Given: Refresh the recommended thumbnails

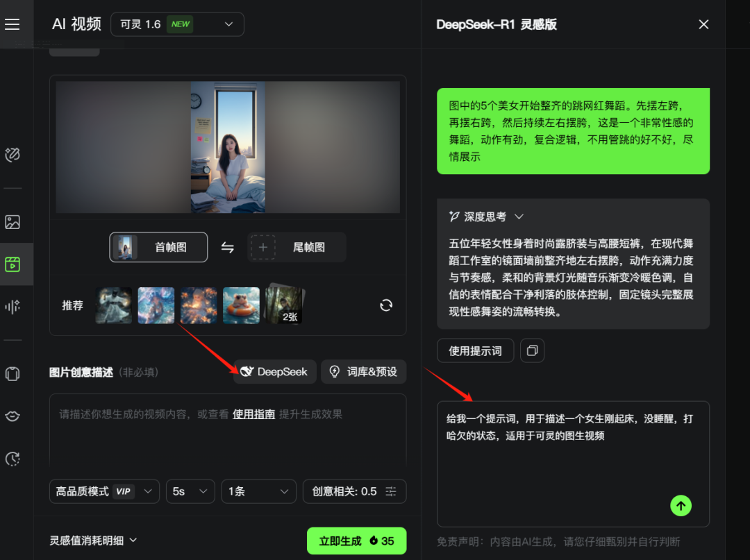Looking at the screenshot, I should pyautogui.click(x=386, y=305).
